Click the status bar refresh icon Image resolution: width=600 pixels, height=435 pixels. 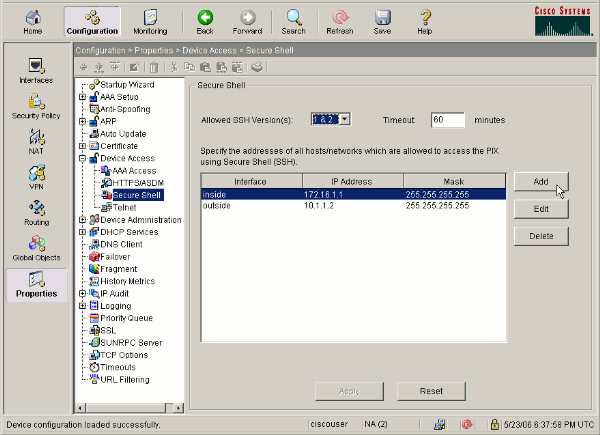466,424
